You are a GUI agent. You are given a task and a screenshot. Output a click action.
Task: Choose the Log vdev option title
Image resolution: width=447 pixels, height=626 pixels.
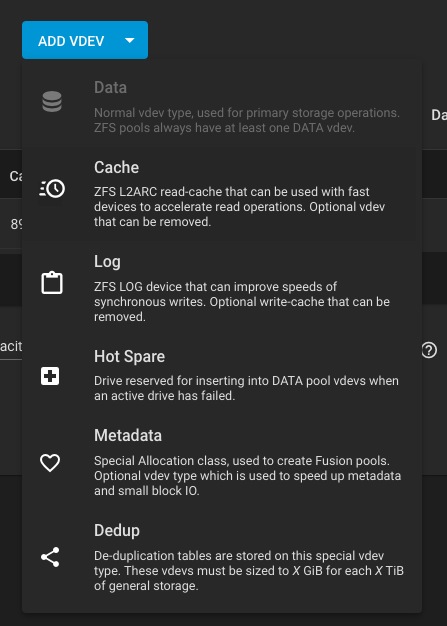click(107, 262)
